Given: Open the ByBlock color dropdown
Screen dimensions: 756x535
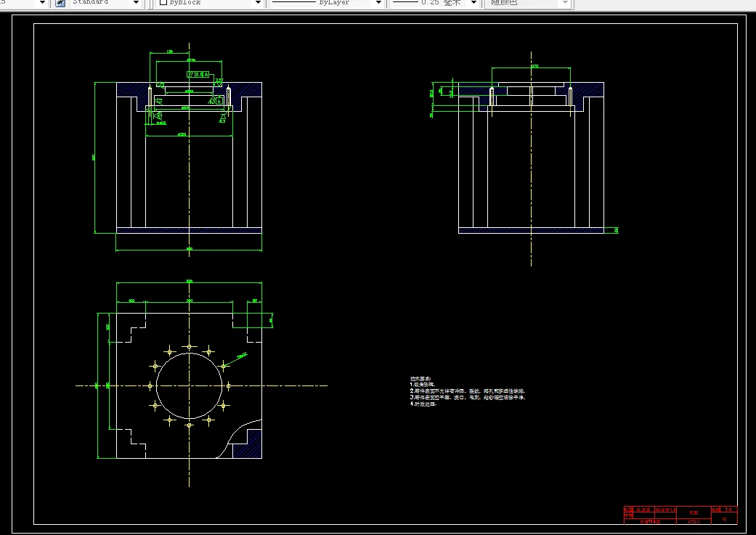Looking at the screenshot, I should coord(258,3).
